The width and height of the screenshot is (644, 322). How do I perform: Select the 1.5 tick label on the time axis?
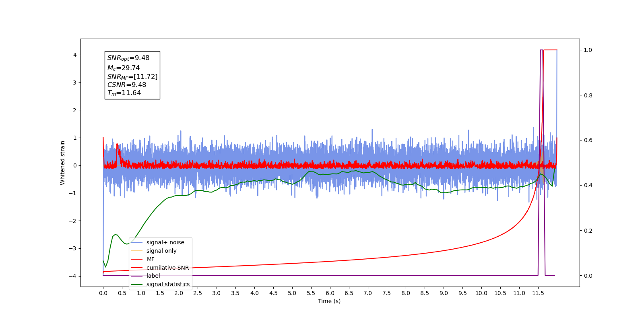[160, 293]
